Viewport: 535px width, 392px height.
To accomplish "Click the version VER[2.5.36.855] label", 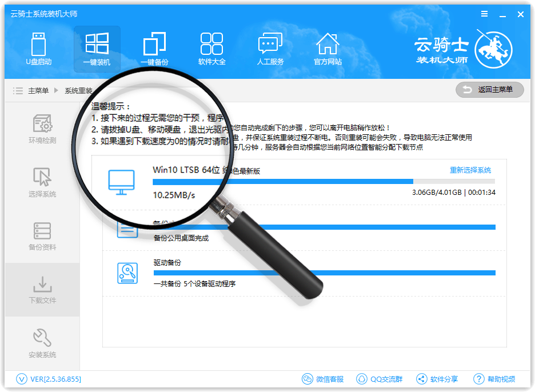I will pyautogui.click(x=55, y=379).
